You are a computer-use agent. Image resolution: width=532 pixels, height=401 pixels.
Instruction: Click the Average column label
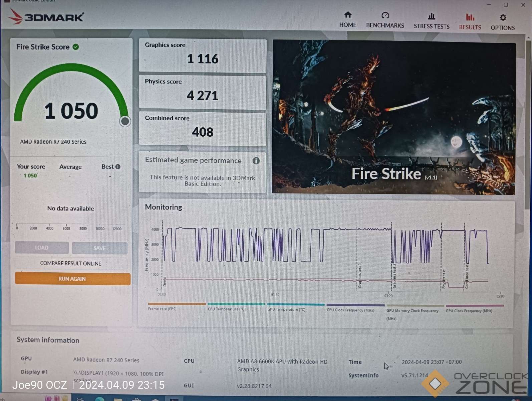coord(70,167)
